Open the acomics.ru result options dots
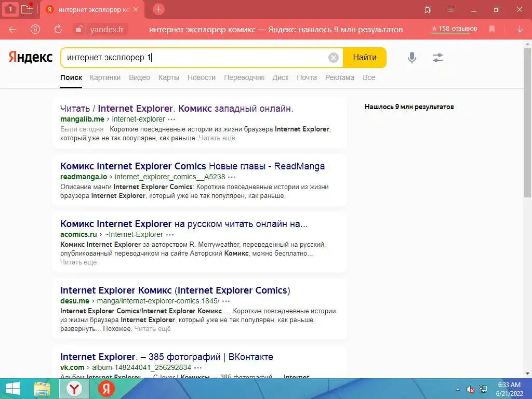 170,235
